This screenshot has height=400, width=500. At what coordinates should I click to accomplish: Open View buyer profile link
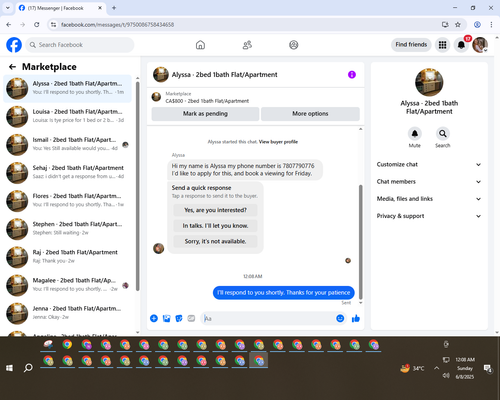[278, 142]
